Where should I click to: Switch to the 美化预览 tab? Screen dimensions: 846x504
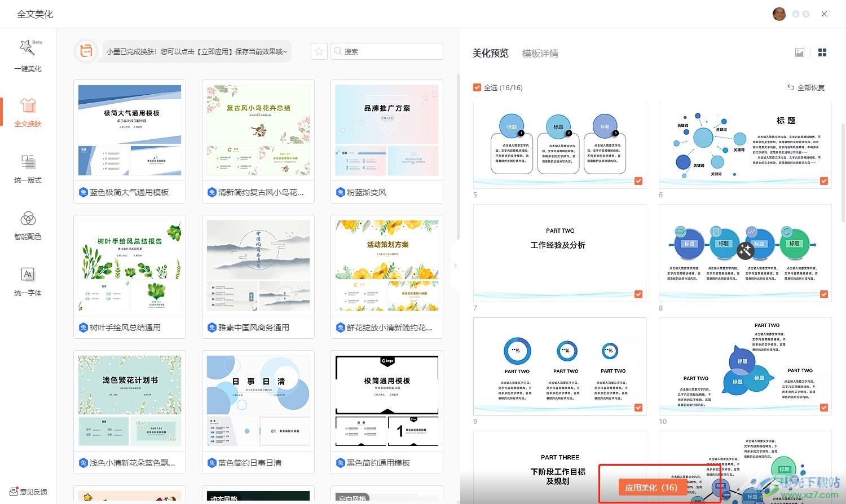(490, 53)
